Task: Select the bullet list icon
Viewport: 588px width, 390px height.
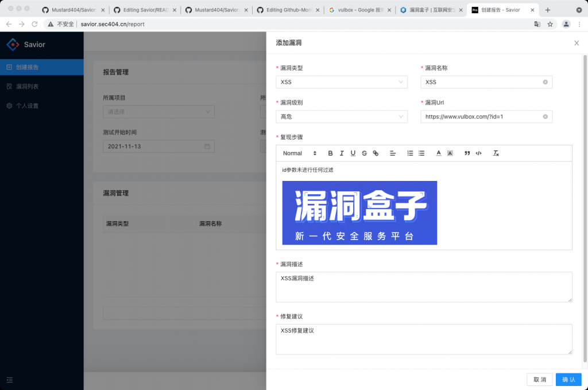Action: pos(421,153)
